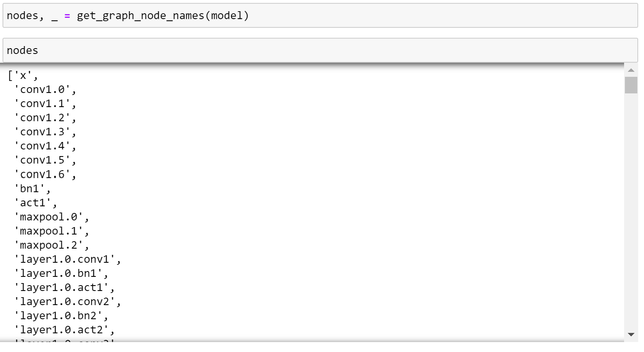Click the 'maxpool.0' output line
Image resolution: width=644 pixels, height=352 pixels.
point(52,217)
